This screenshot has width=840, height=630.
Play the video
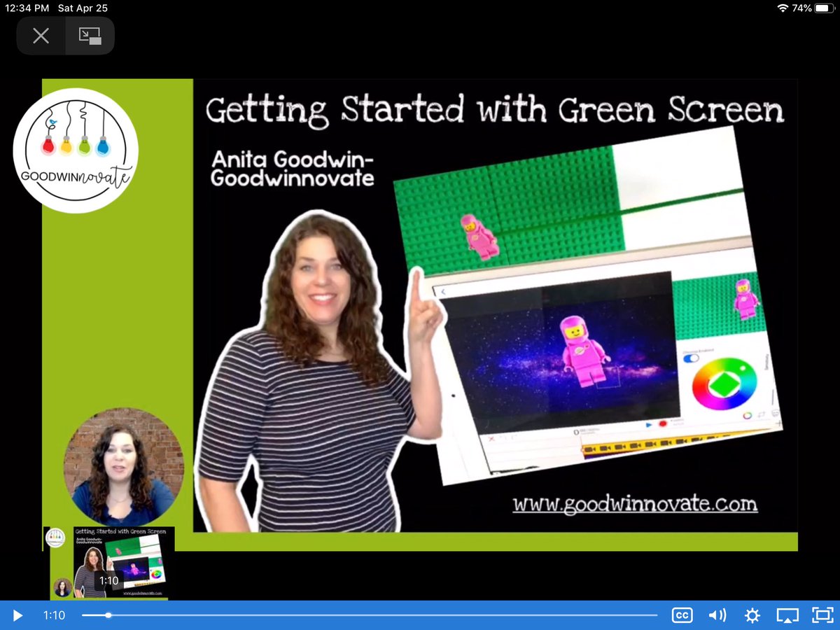pos(18,615)
